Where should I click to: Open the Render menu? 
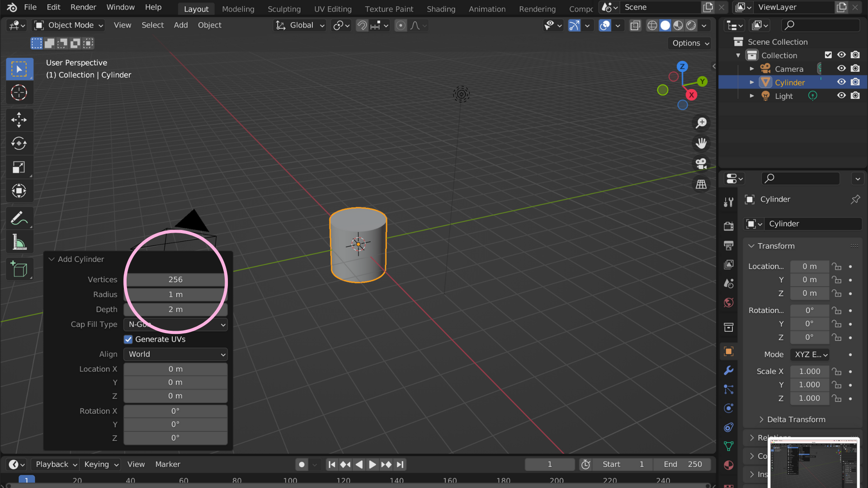tap(83, 7)
